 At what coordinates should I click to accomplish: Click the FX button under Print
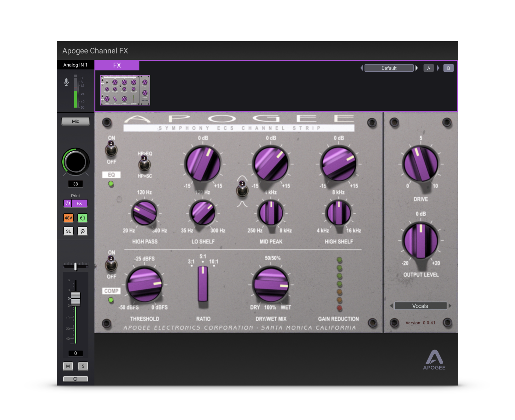79,204
